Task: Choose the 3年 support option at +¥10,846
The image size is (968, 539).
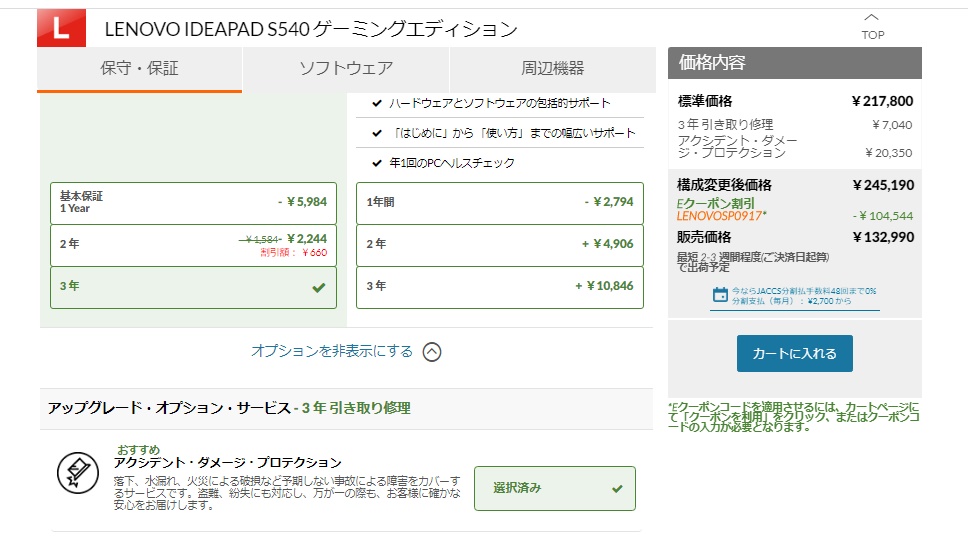Action: [x=499, y=287]
